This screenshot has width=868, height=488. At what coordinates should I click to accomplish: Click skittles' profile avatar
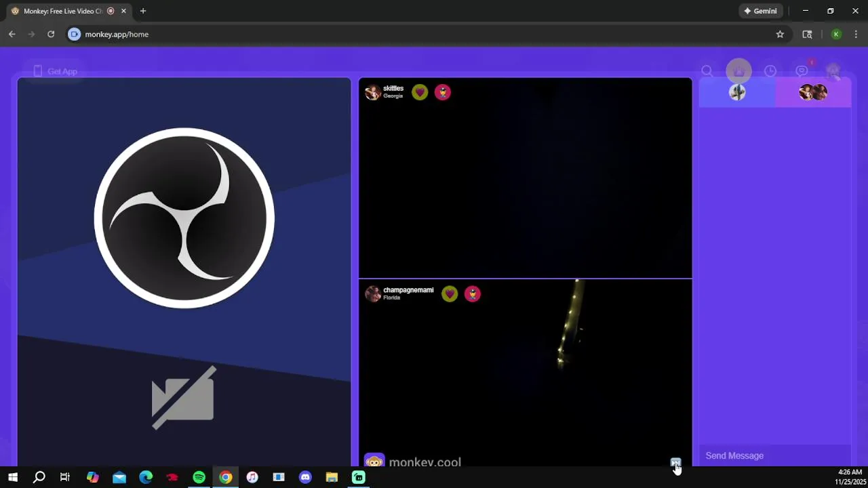373,92
